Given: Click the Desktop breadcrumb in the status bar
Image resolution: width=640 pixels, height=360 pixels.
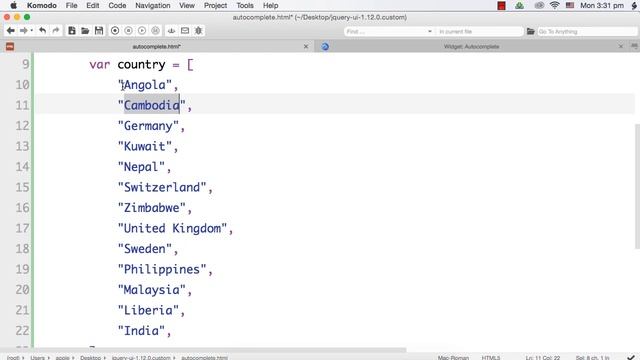Looking at the screenshot, I should [x=90, y=358].
